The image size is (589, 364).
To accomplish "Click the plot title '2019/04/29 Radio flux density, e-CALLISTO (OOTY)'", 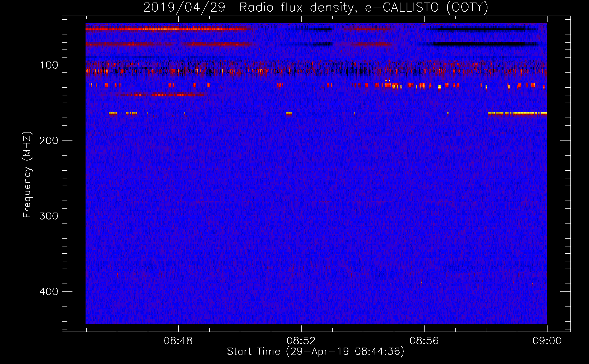I will 316,8.
